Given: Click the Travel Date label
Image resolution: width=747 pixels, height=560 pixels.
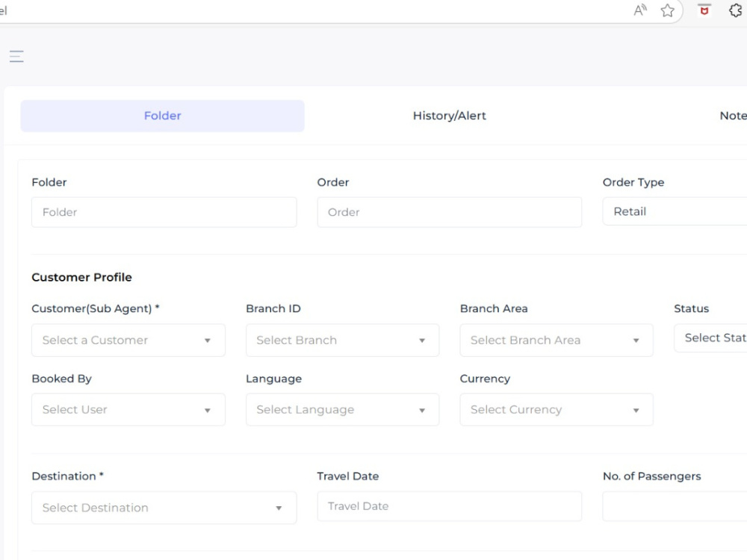Looking at the screenshot, I should (348, 476).
